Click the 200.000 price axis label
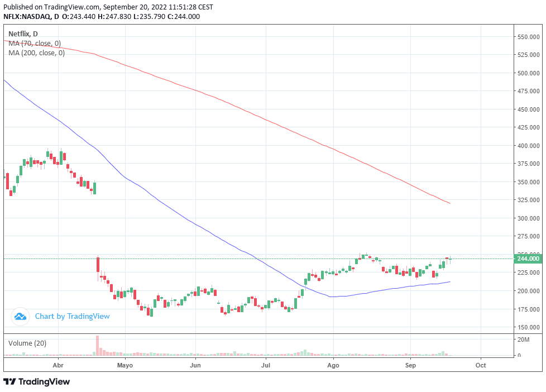This screenshot has width=546, height=392. [x=528, y=290]
